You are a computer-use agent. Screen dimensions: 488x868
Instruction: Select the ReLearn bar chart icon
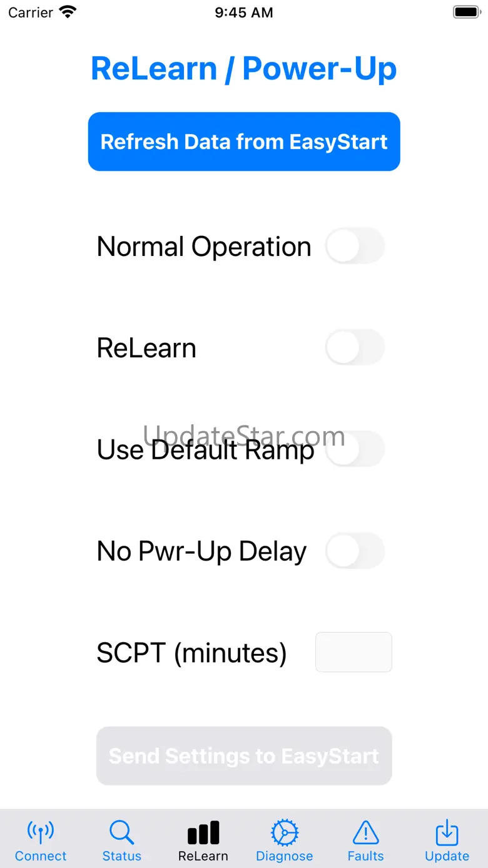pos(203,832)
